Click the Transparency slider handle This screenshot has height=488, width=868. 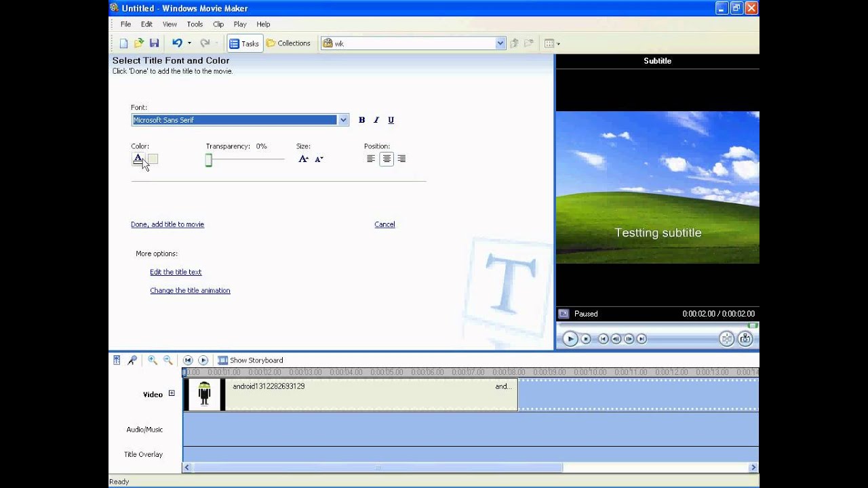[209, 160]
